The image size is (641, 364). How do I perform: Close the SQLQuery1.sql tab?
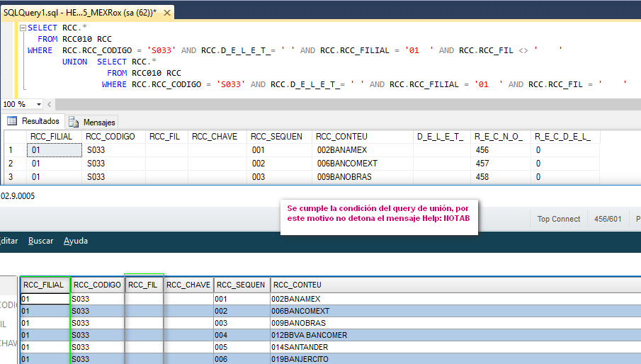(x=166, y=13)
